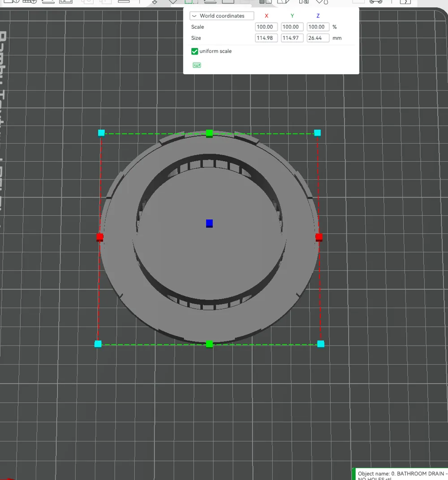Click the '%' unit label
448x480 pixels.
click(x=335, y=27)
